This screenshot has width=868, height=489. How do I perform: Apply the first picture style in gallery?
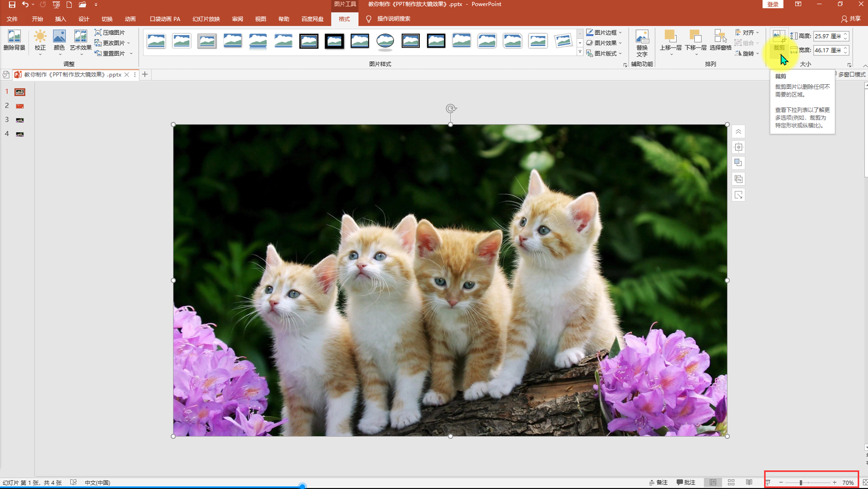coord(156,41)
